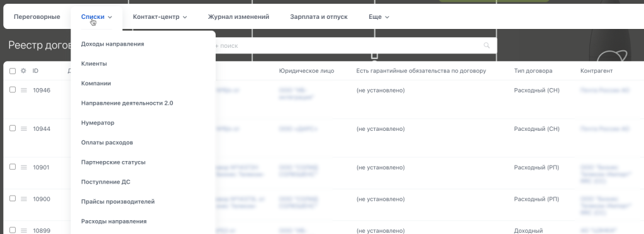Open the row actions menu for 10900
This screenshot has height=234, width=644.
pos(24,199)
